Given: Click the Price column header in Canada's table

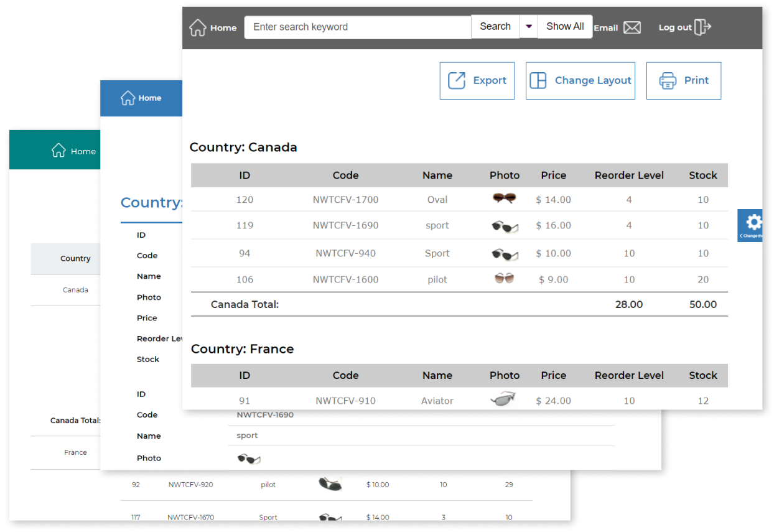Looking at the screenshot, I should (x=553, y=175).
